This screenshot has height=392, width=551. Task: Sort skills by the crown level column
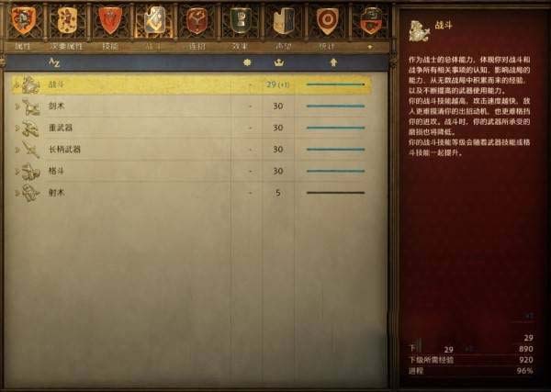(x=279, y=62)
